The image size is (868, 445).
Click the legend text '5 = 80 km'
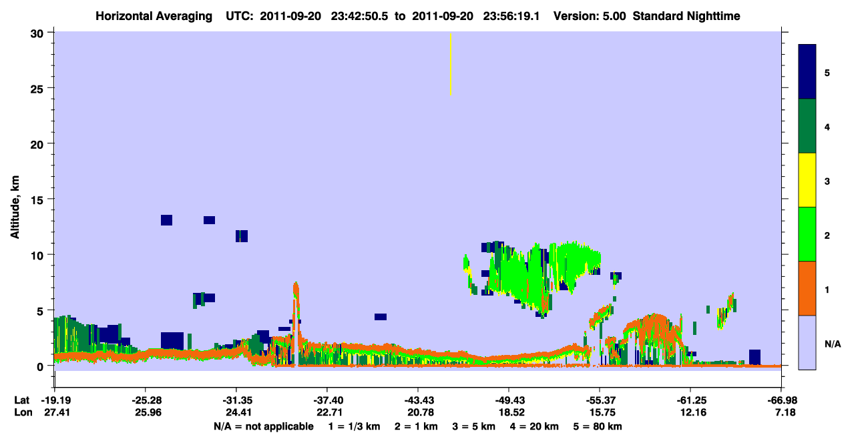click(x=597, y=426)
